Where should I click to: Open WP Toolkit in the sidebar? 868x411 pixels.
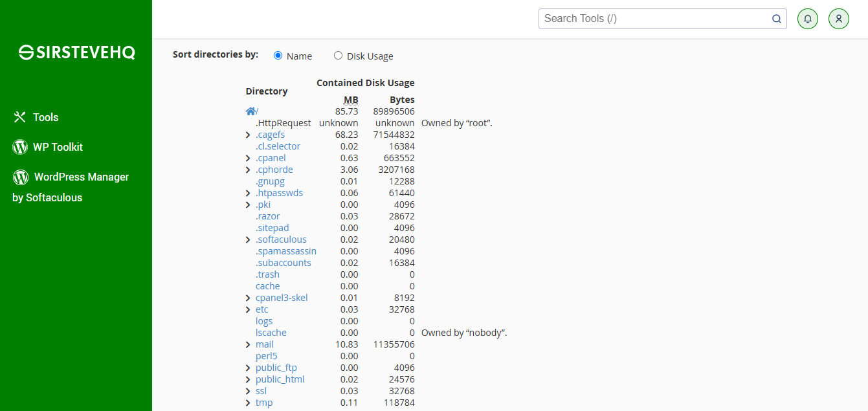point(58,147)
